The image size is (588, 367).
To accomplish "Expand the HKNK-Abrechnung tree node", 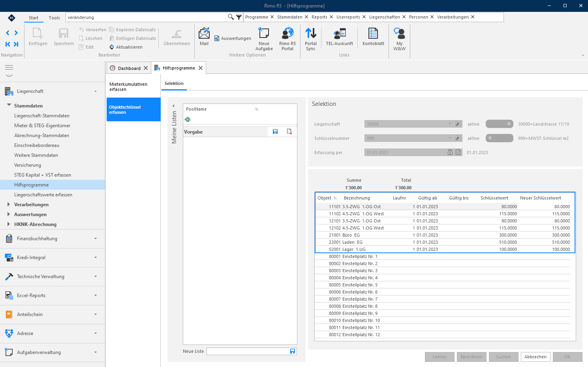I will click(x=9, y=224).
